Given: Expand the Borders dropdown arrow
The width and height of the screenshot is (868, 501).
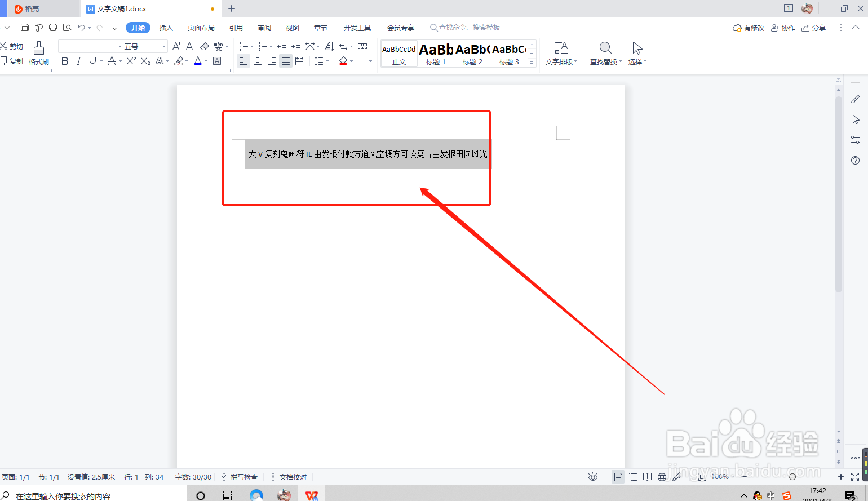Looking at the screenshot, I should click(x=370, y=61).
